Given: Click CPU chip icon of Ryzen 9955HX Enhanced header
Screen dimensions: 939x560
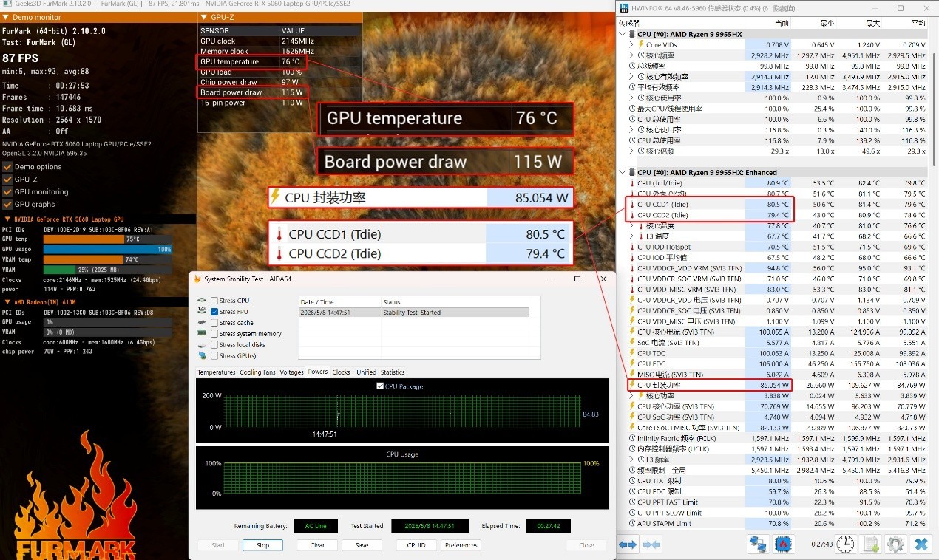Looking at the screenshot, I should tap(633, 172).
